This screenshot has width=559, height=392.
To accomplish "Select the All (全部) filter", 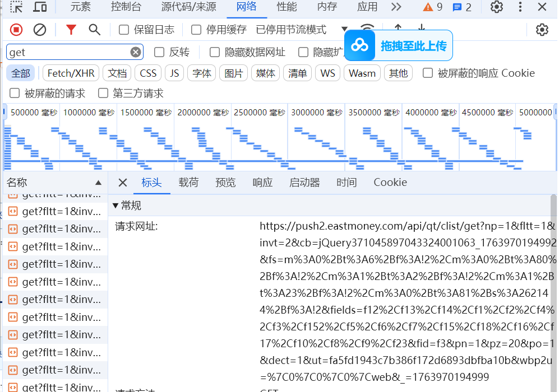I will pyautogui.click(x=21, y=73).
